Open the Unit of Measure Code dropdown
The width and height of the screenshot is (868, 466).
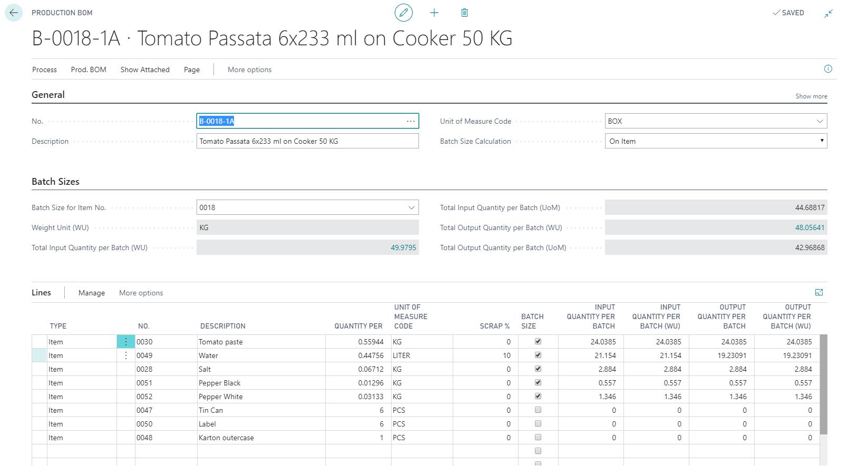tap(820, 121)
